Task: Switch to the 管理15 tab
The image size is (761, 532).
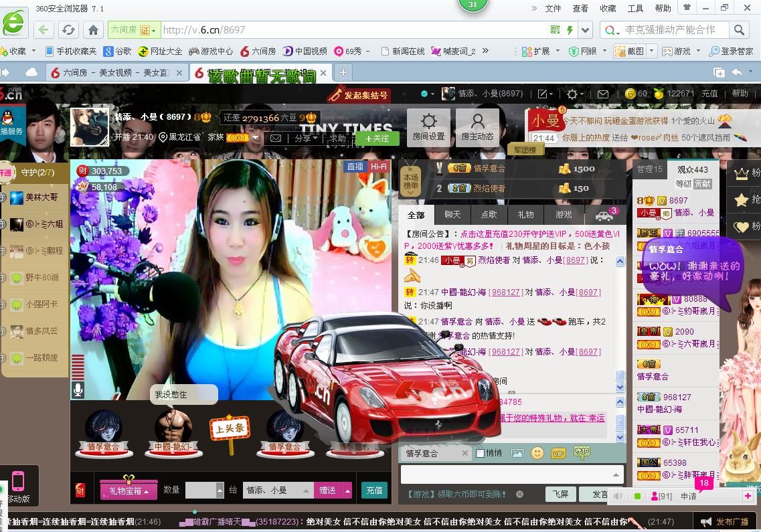Action: (649, 169)
